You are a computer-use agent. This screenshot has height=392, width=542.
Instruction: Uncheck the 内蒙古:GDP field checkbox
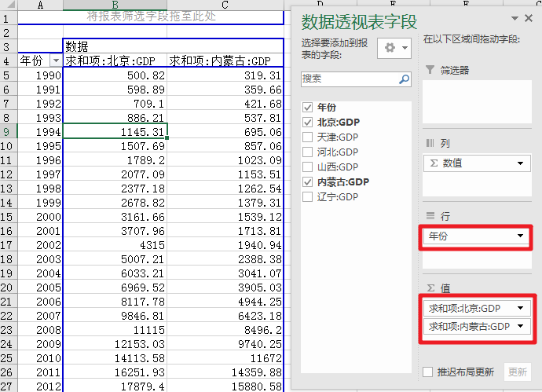click(307, 181)
